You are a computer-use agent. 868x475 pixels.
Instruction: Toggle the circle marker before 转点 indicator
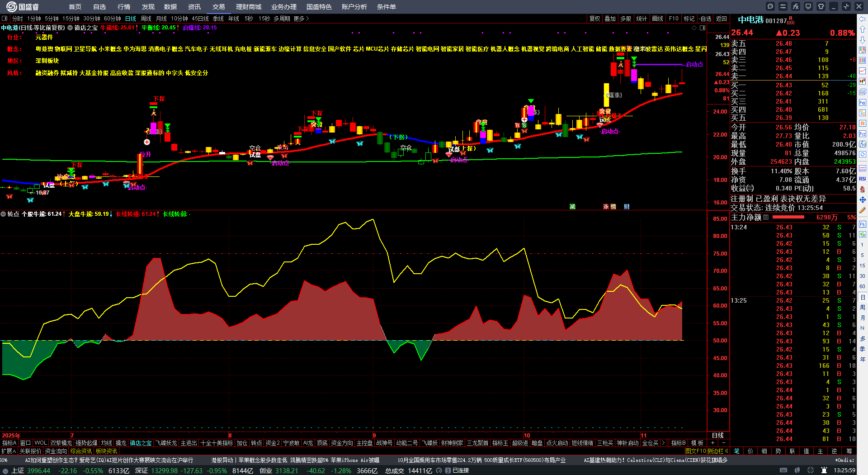click(3, 214)
